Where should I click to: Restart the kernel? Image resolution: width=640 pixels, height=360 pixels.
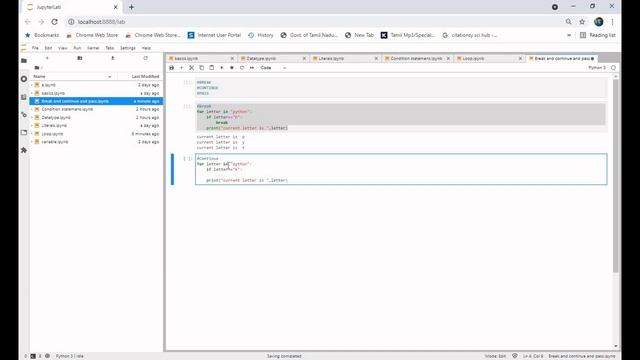click(x=242, y=68)
